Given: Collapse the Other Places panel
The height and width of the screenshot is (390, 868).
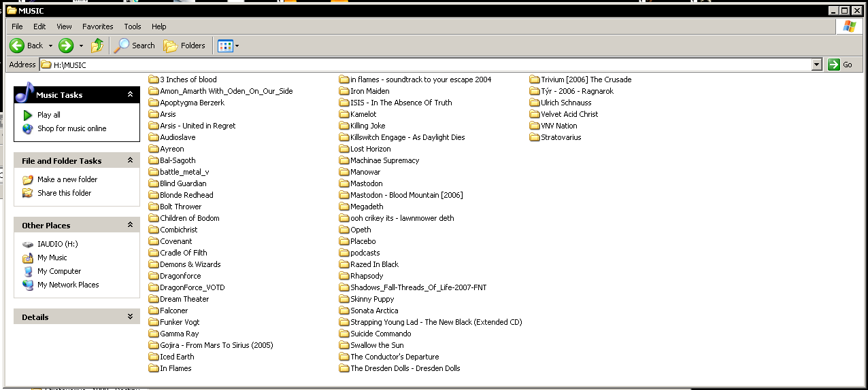Looking at the screenshot, I should (130, 225).
